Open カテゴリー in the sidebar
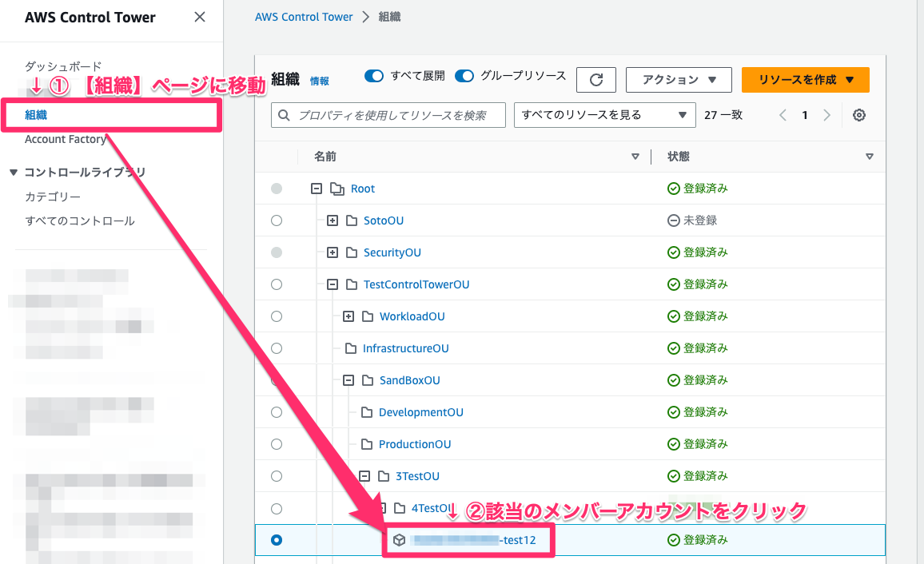The height and width of the screenshot is (564, 924). click(53, 197)
